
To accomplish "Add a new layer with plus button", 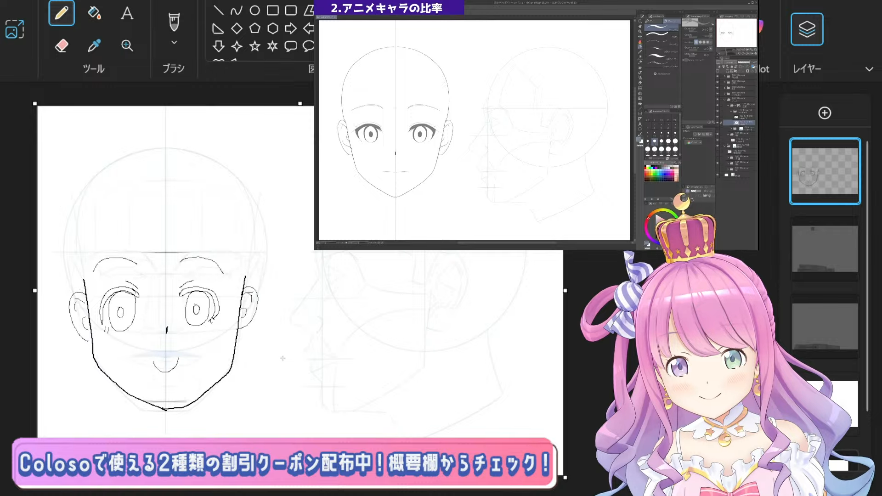I will [x=825, y=113].
